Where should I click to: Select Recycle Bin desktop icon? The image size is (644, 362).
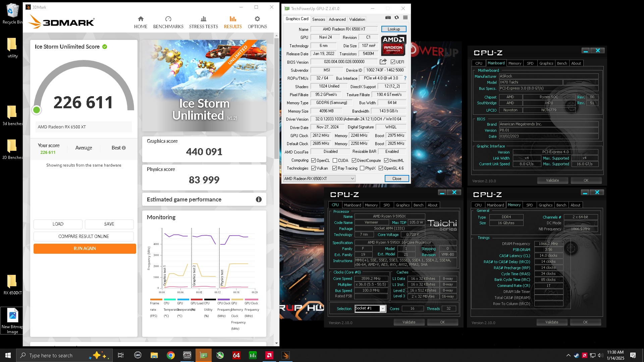[x=12, y=14]
